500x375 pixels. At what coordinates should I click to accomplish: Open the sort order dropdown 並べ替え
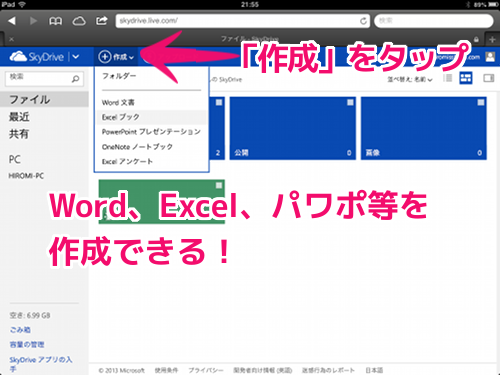(410, 79)
